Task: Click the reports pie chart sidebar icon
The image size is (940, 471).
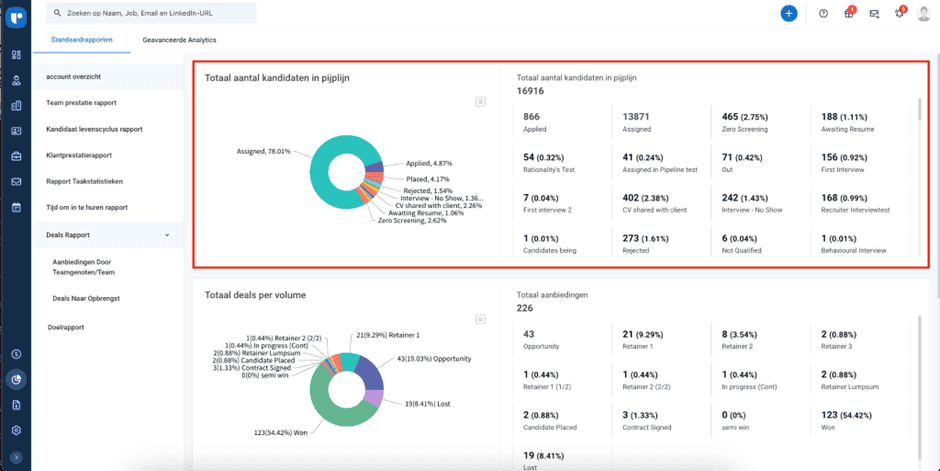Action: (16, 379)
